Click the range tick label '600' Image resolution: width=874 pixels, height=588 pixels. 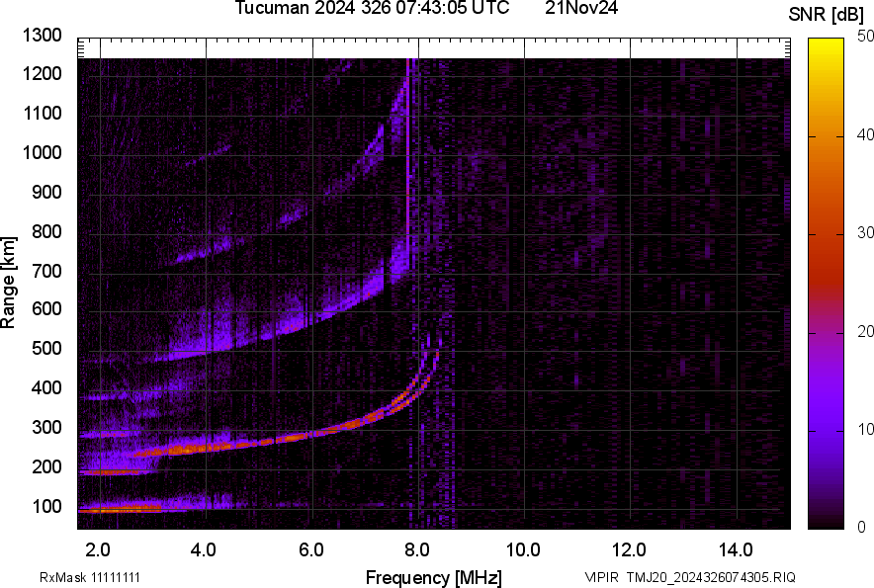pos(46,308)
